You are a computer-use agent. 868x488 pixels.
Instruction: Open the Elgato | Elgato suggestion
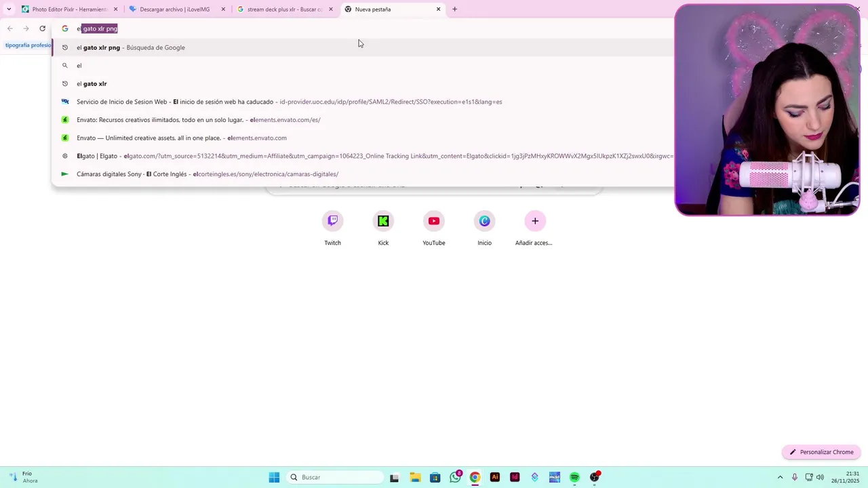pyautogui.click(x=363, y=156)
